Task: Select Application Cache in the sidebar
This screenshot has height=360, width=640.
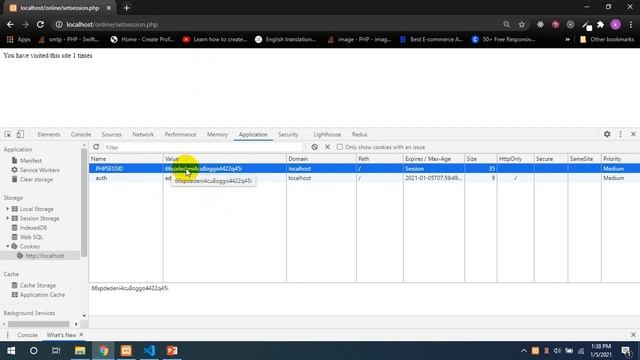Action: click(42, 295)
